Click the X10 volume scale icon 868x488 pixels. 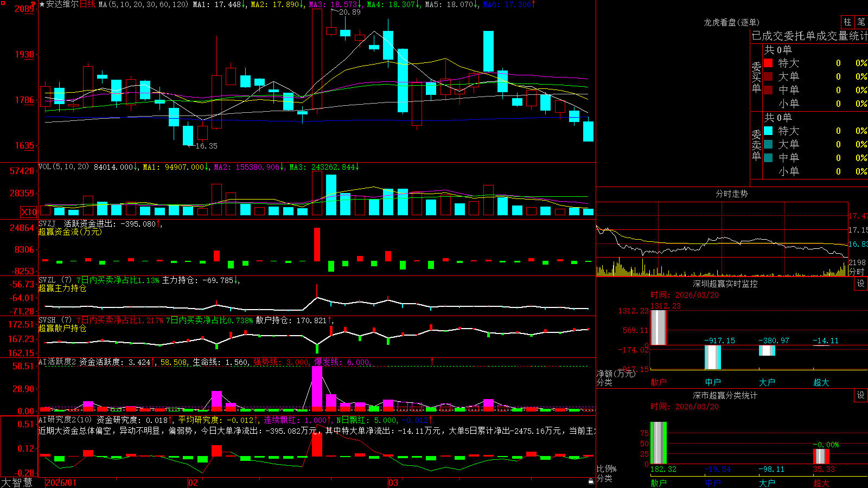click(29, 212)
